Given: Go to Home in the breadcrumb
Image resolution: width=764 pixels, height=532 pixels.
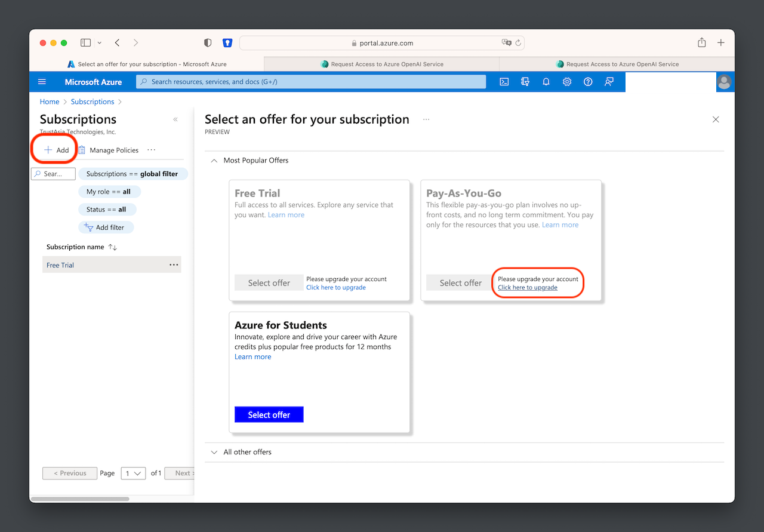Looking at the screenshot, I should click(50, 102).
